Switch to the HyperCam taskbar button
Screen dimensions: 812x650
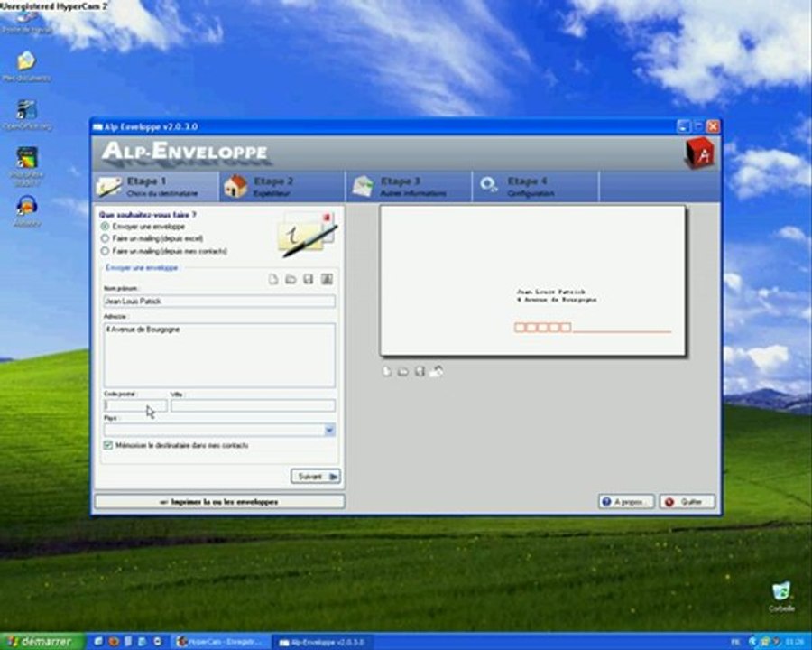222,642
